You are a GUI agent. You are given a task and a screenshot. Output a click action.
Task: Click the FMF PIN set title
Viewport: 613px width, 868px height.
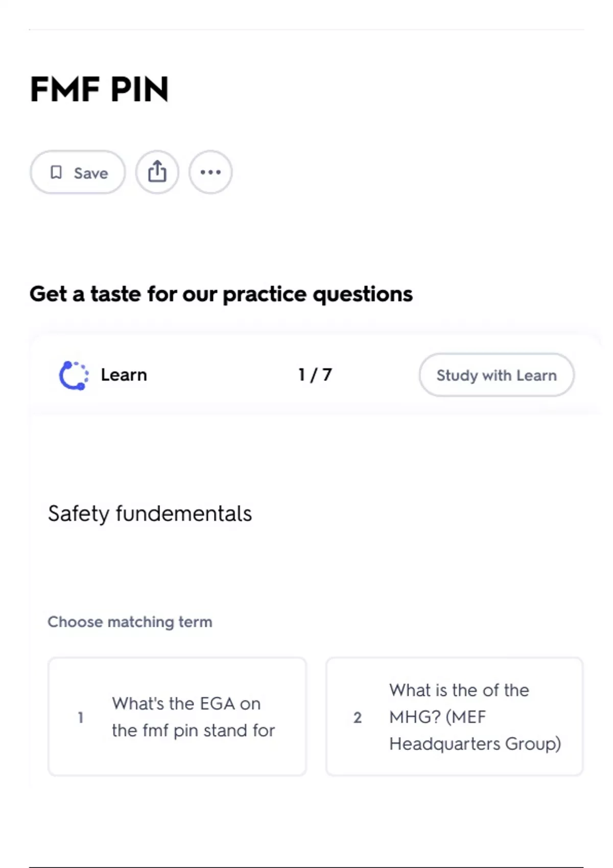(99, 89)
